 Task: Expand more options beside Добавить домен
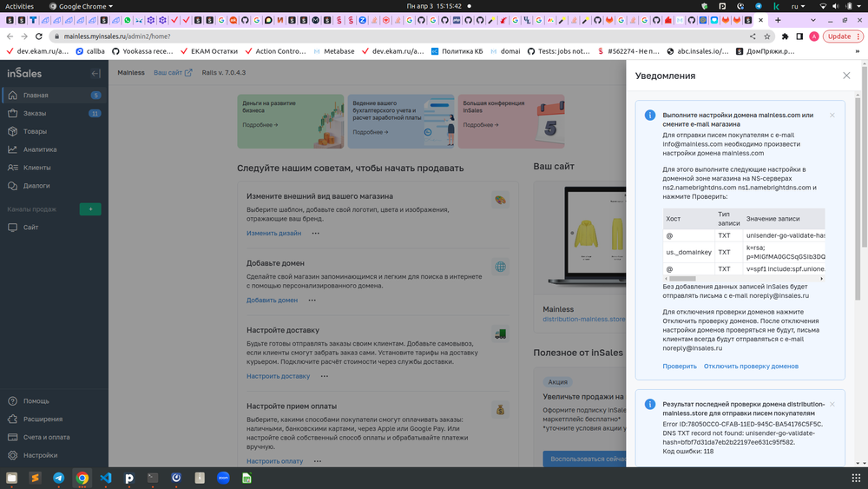(x=312, y=301)
